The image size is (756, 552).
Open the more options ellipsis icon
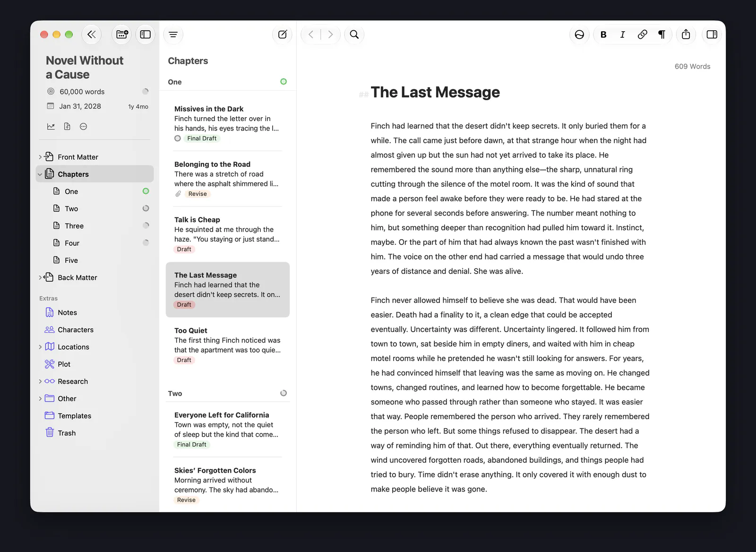tap(84, 127)
